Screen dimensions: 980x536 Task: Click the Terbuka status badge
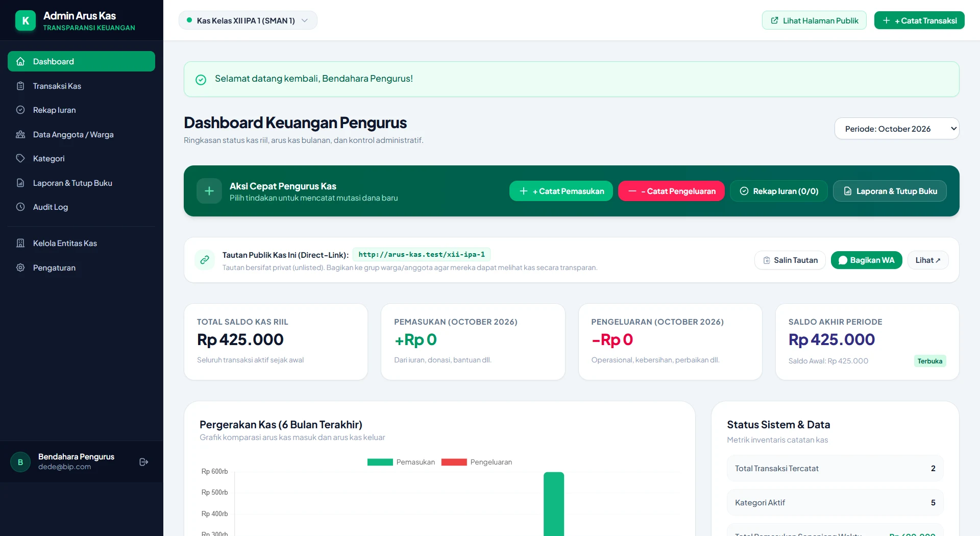[x=930, y=361]
